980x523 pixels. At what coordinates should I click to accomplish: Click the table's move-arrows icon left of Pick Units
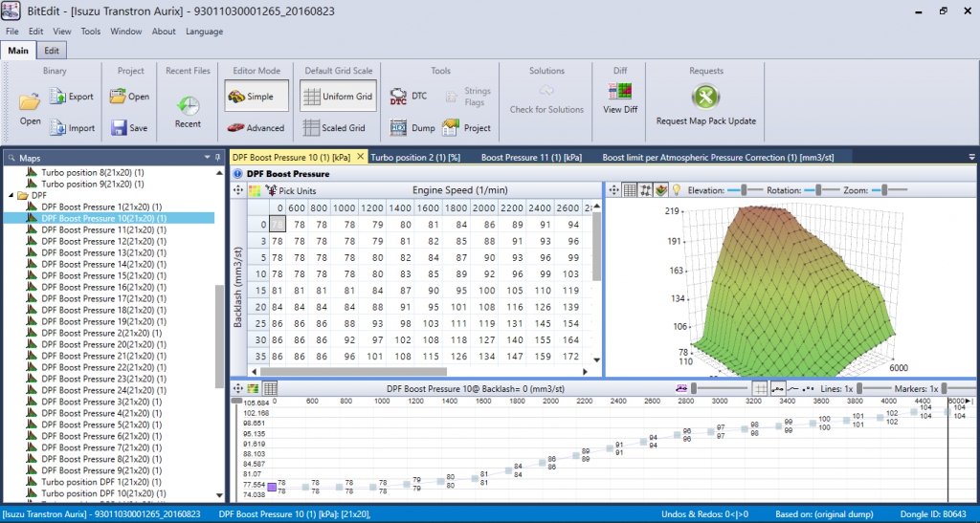238,190
